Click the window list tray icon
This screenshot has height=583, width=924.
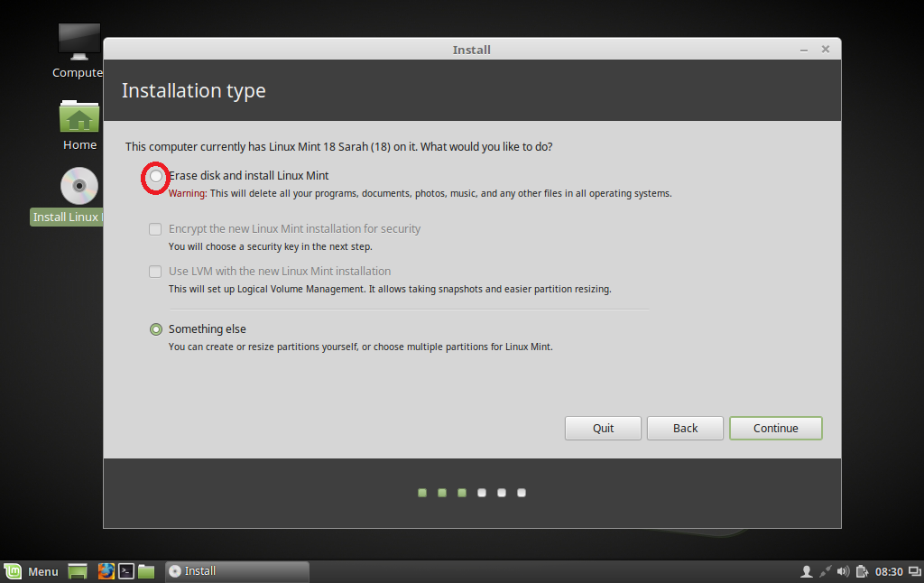pos(915,571)
